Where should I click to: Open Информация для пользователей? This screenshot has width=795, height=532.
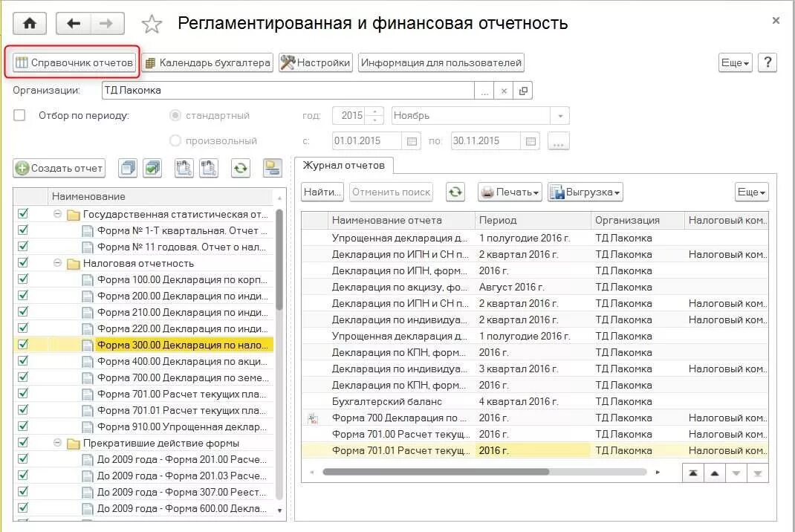[441, 63]
